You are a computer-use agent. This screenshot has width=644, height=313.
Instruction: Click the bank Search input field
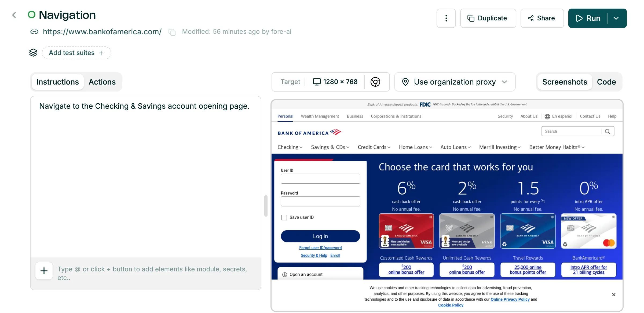[x=572, y=132]
